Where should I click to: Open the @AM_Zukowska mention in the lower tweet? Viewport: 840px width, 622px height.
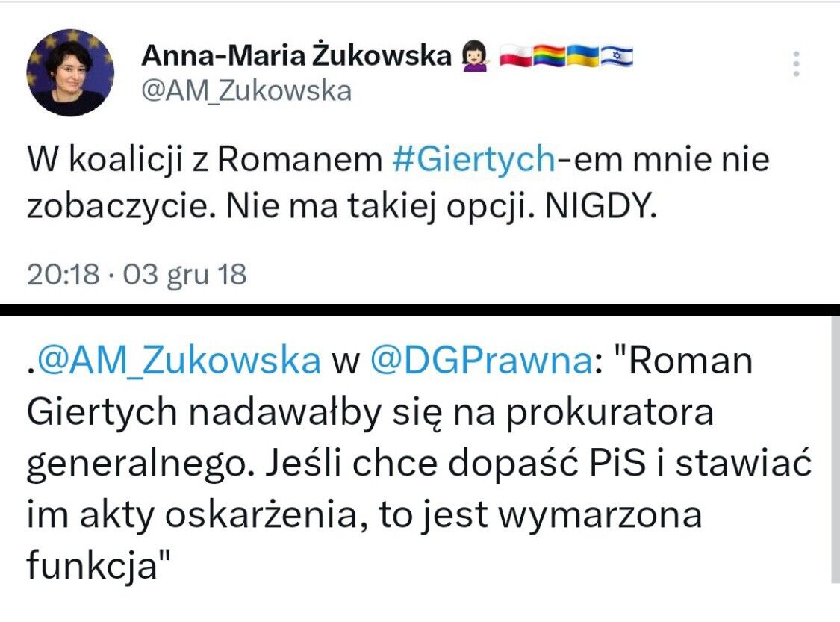[x=179, y=361]
